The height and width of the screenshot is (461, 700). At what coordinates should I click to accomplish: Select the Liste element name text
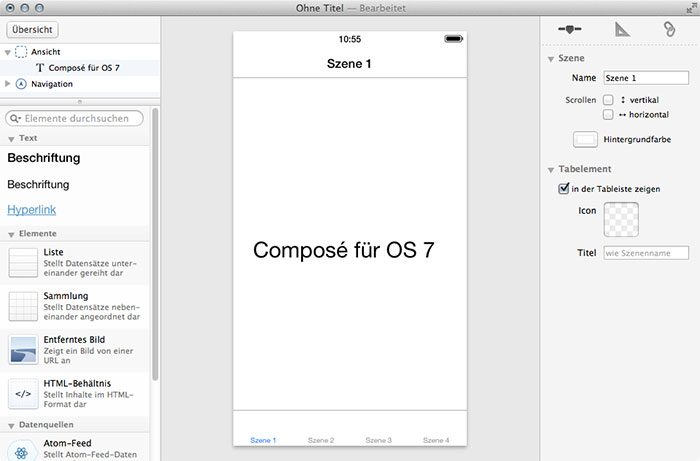53,252
